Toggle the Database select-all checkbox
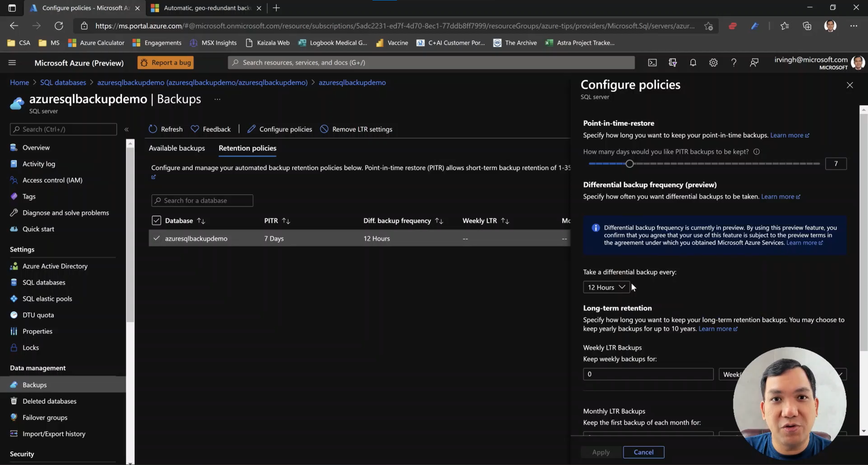868x465 pixels. (x=156, y=220)
